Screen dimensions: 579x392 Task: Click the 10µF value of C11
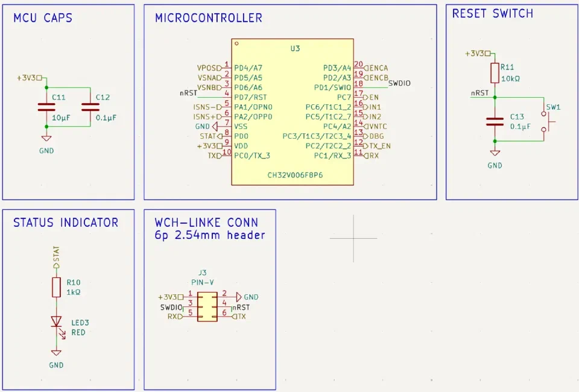[61, 118]
